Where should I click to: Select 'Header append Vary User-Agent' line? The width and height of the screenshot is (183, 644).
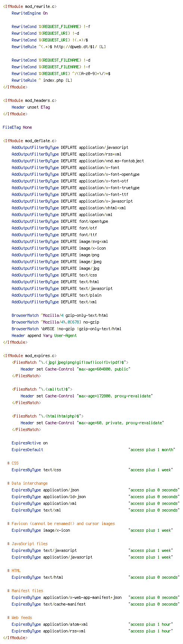(44, 335)
